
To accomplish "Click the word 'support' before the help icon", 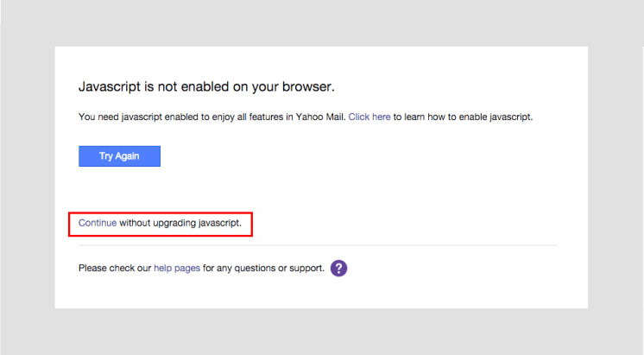I will pos(306,269).
